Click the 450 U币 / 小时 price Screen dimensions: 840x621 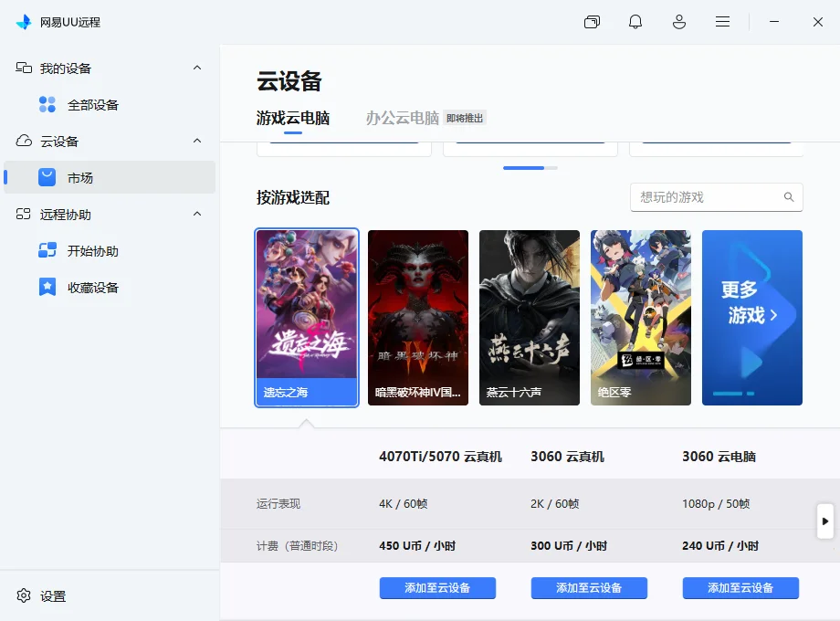(x=417, y=545)
